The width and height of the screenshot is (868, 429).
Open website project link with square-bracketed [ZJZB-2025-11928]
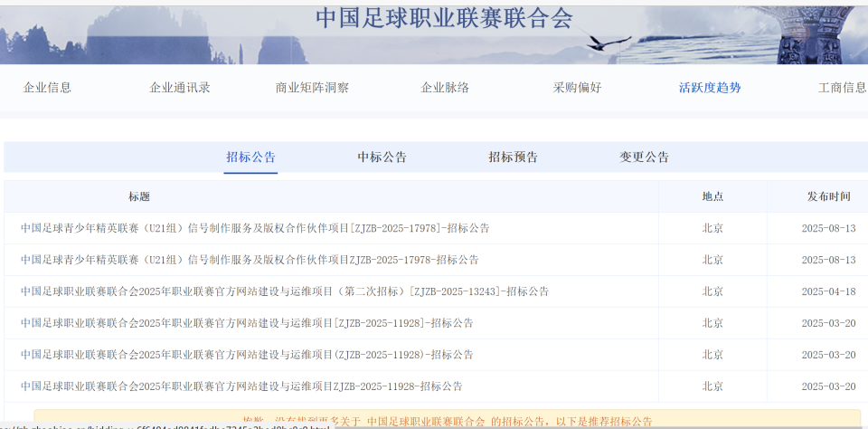[247, 323]
